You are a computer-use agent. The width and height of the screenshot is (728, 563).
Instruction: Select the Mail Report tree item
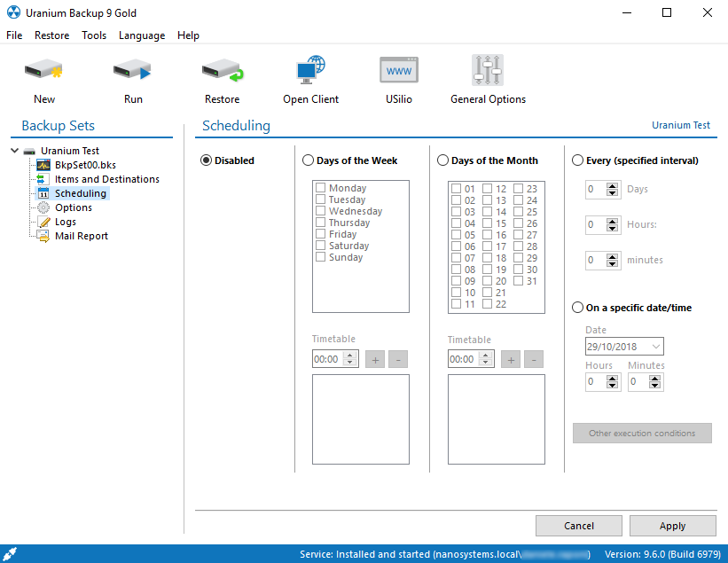[82, 236]
